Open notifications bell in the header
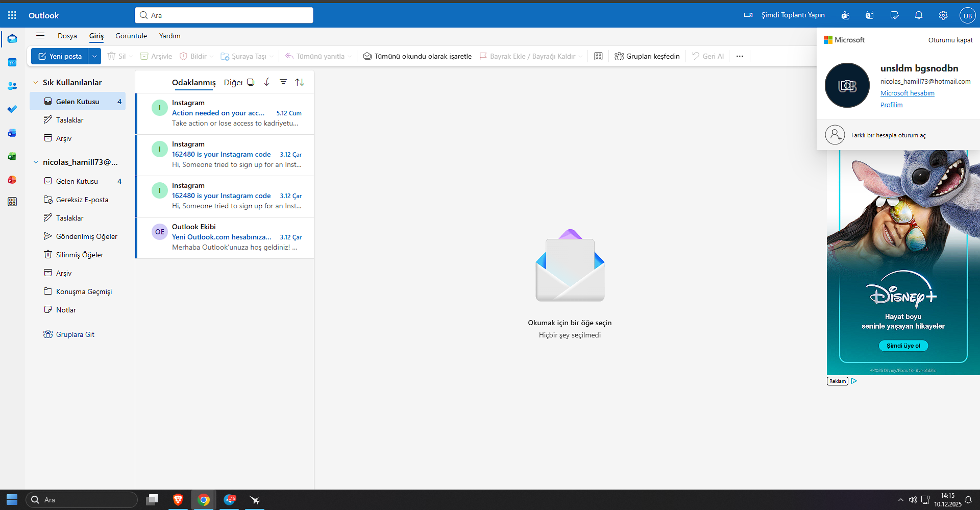980x510 pixels. (x=919, y=15)
